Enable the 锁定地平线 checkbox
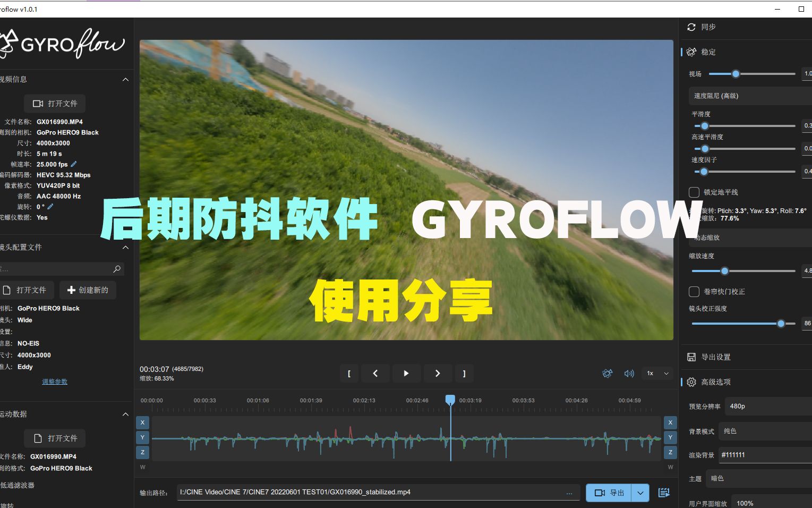Screen dimensions: 812x508 pos(694,192)
